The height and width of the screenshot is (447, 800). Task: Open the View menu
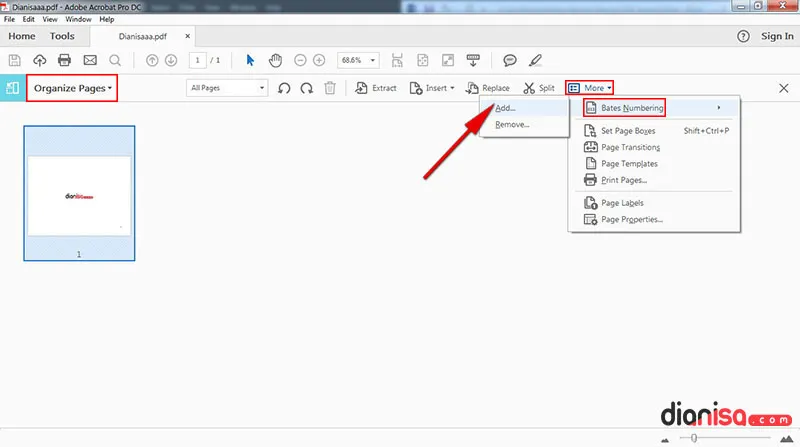pyautogui.click(x=49, y=19)
